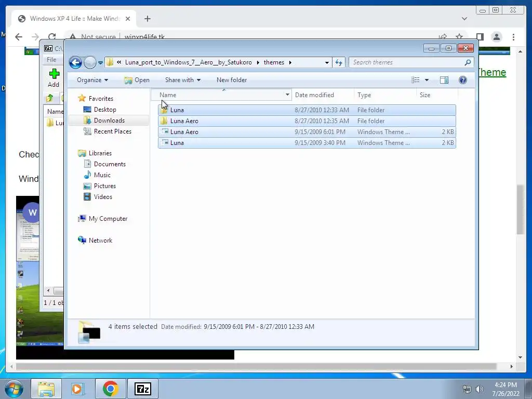Click 7-Zip up one level folder icon
The image size is (532, 399).
[x=49, y=98]
